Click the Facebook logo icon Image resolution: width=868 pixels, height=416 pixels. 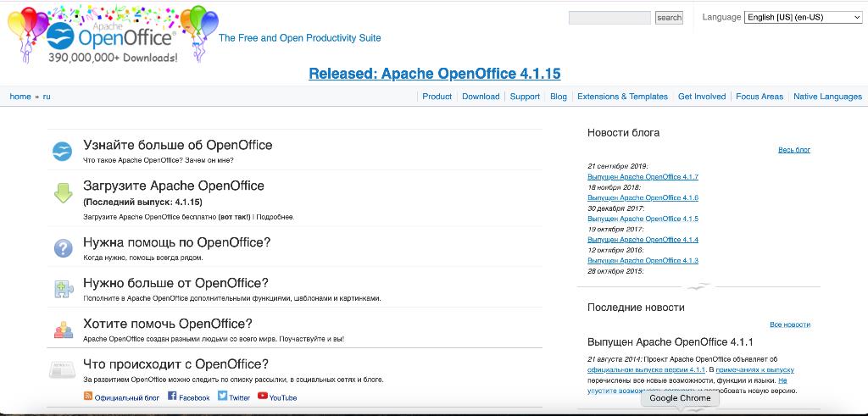[171, 396]
